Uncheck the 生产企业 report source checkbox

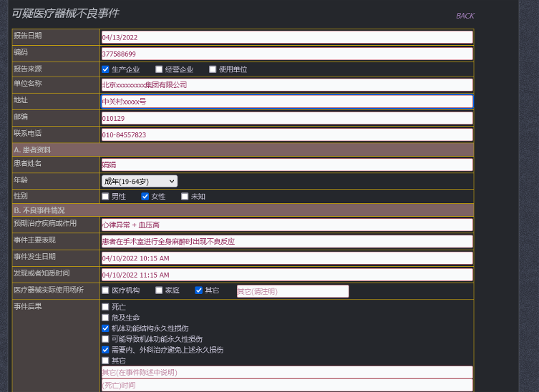(x=105, y=69)
